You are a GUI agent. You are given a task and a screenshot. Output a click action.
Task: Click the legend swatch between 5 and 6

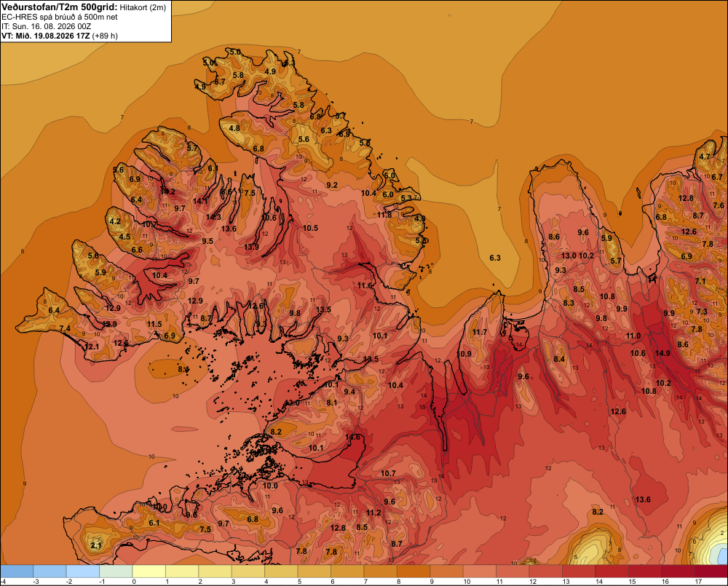(314, 571)
